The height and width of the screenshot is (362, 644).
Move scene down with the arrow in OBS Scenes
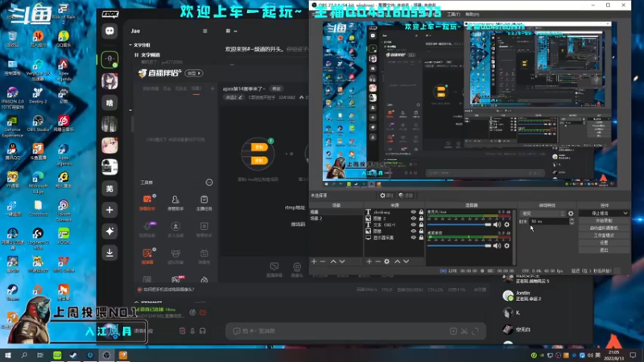coord(342,261)
